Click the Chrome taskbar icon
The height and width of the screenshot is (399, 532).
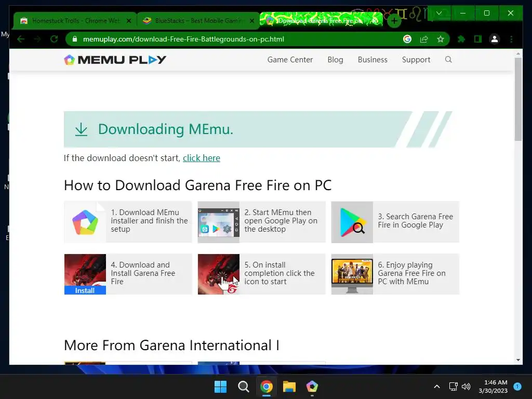click(267, 387)
